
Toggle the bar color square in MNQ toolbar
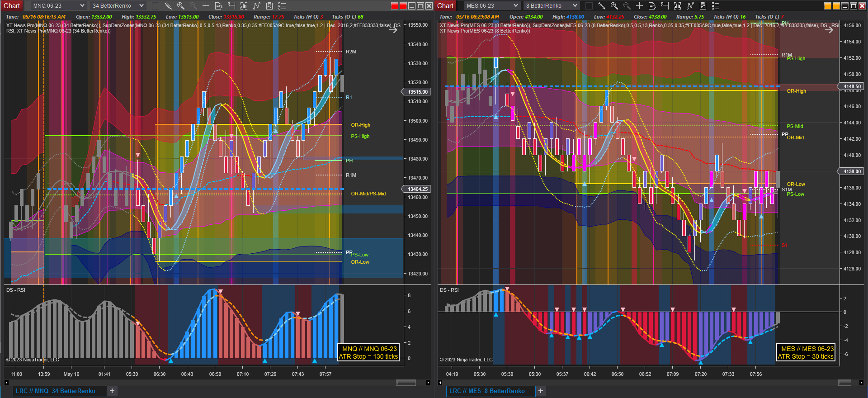click(x=156, y=6)
